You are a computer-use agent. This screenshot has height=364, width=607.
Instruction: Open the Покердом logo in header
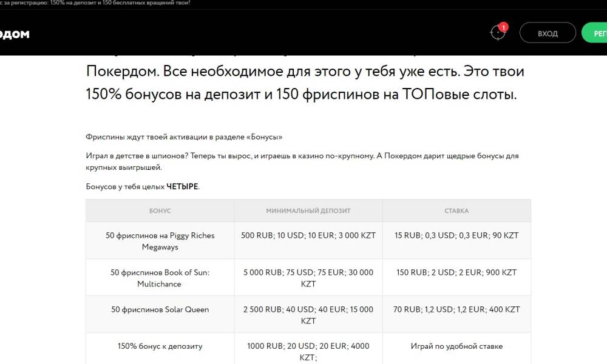point(15,34)
